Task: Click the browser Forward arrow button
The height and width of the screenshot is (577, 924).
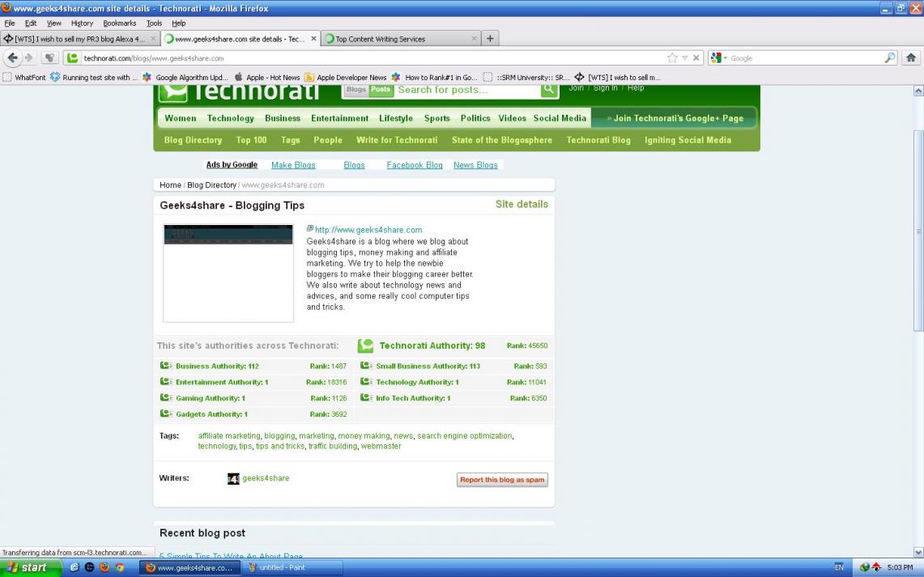Action: coord(28,57)
